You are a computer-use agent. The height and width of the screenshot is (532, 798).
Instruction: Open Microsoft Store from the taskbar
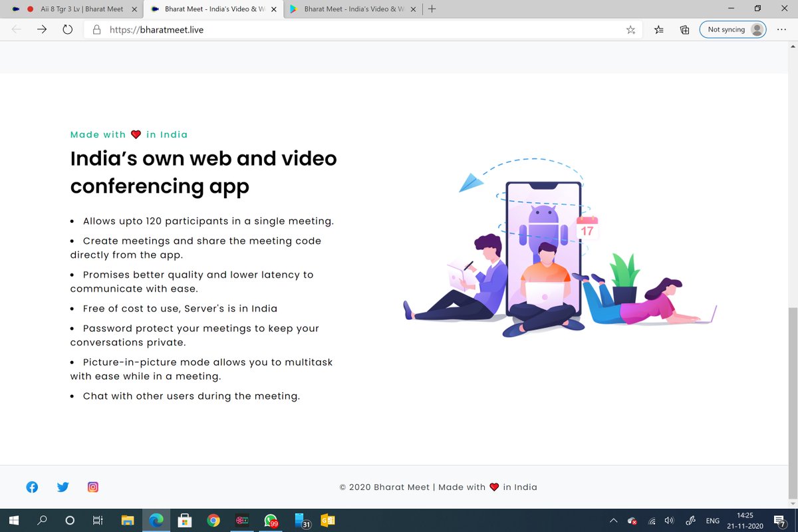[x=185, y=521]
